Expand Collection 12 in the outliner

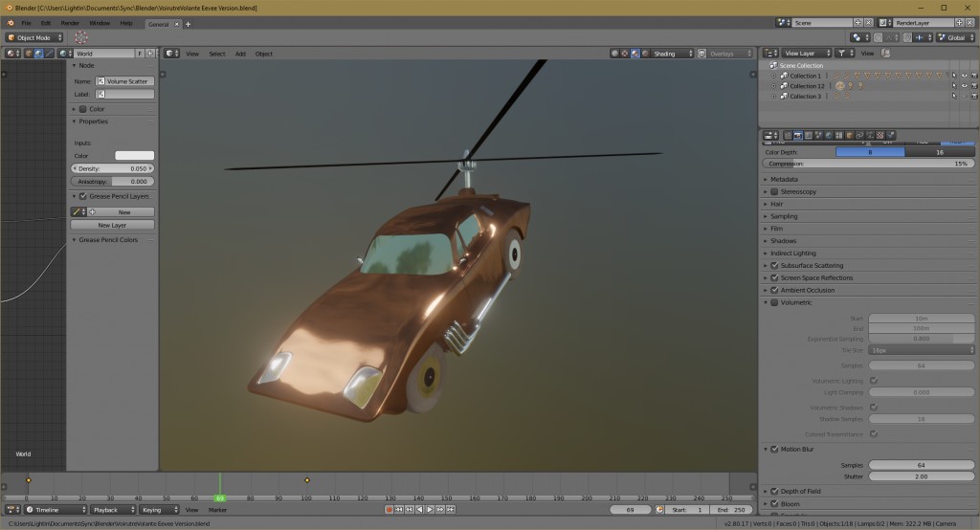tap(774, 86)
